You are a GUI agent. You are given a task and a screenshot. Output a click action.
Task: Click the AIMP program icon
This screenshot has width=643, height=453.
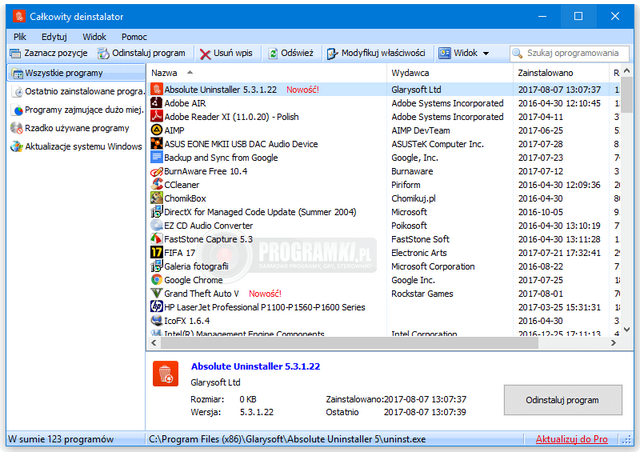(156, 130)
